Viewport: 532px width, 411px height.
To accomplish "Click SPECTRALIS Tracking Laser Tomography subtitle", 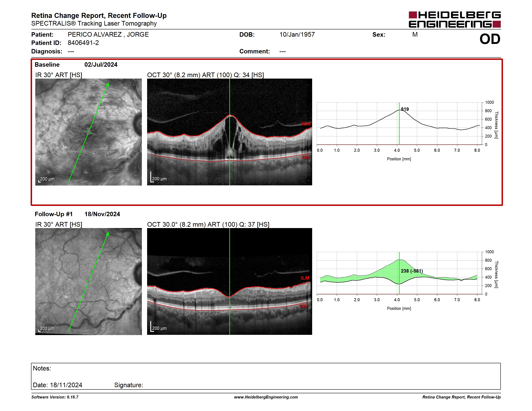I will [x=94, y=24].
